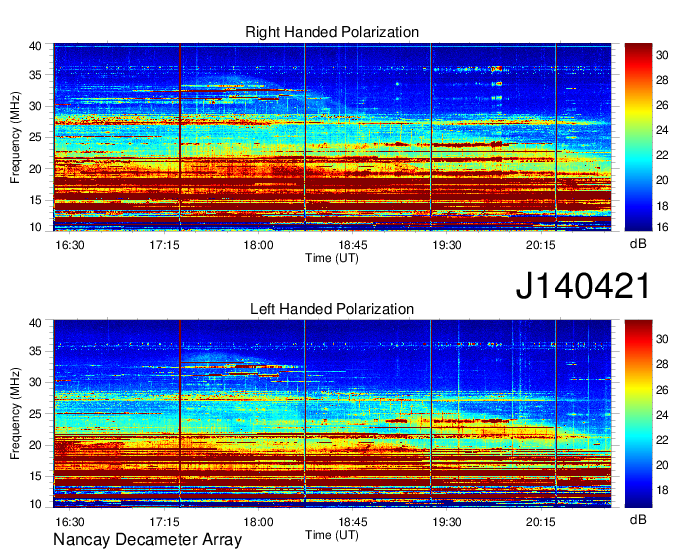
Task: Click the Right Handed plot's dB color bar
Action: click(638, 137)
